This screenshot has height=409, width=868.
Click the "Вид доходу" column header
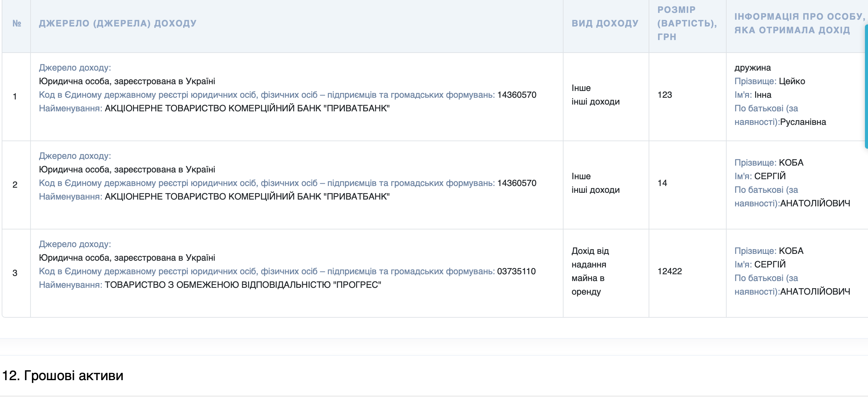605,23
